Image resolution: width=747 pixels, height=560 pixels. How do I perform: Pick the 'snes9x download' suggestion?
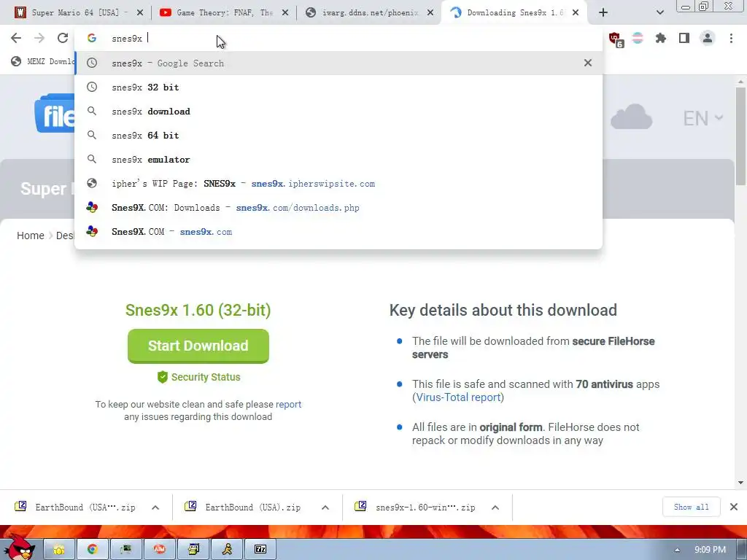tap(338, 112)
